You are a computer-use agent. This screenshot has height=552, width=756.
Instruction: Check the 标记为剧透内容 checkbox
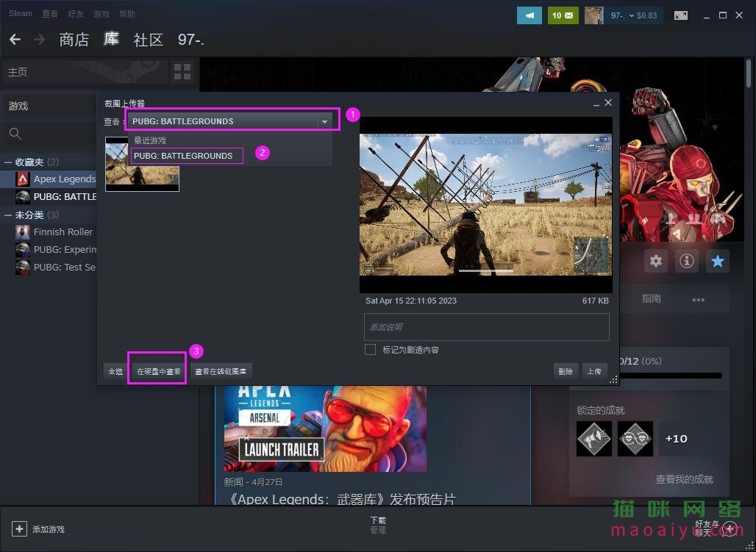(370, 349)
